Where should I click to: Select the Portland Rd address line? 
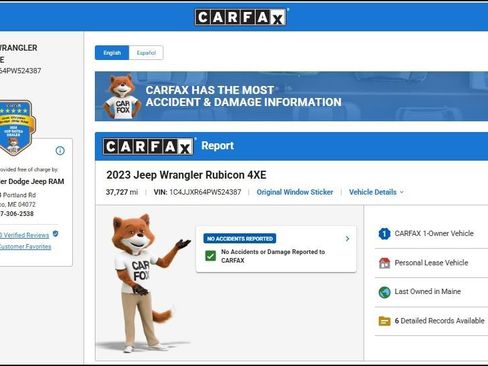[x=18, y=195]
